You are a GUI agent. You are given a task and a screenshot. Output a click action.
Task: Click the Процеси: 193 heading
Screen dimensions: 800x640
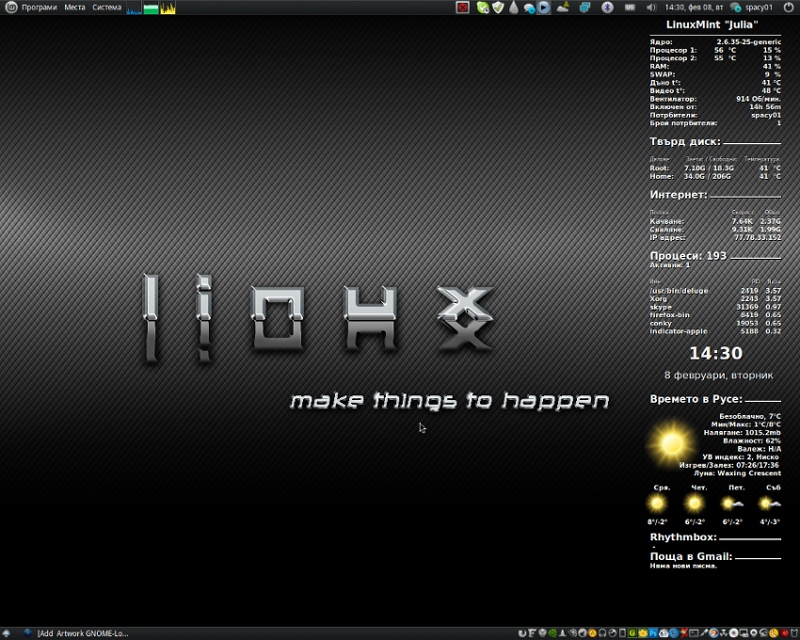[688, 256]
